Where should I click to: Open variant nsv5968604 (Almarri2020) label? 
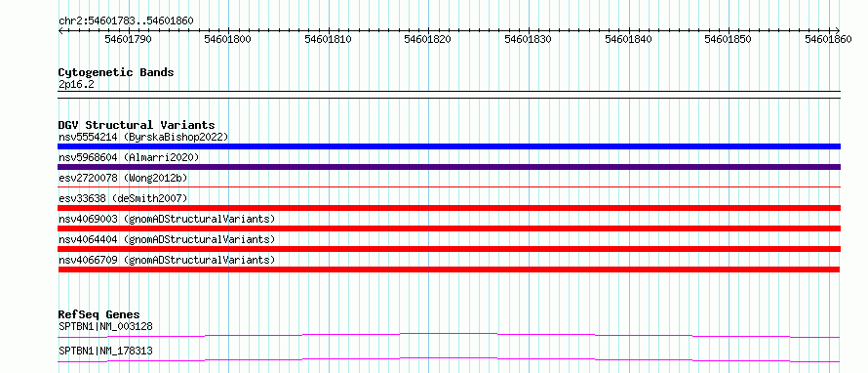129,157
